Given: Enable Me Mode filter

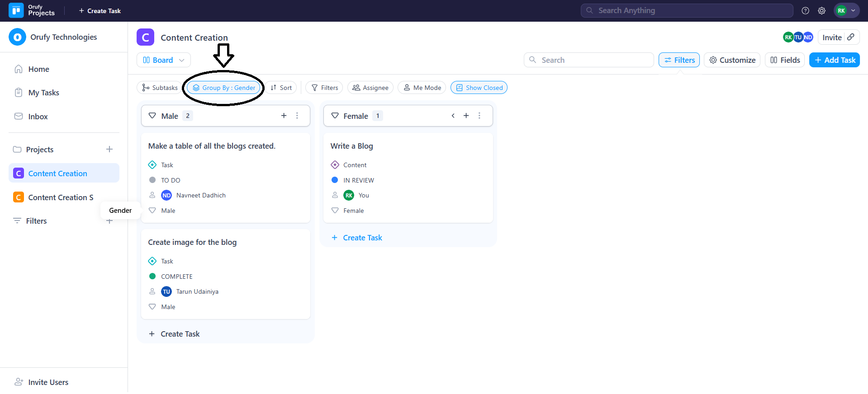Looking at the screenshot, I should pos(422,88).
